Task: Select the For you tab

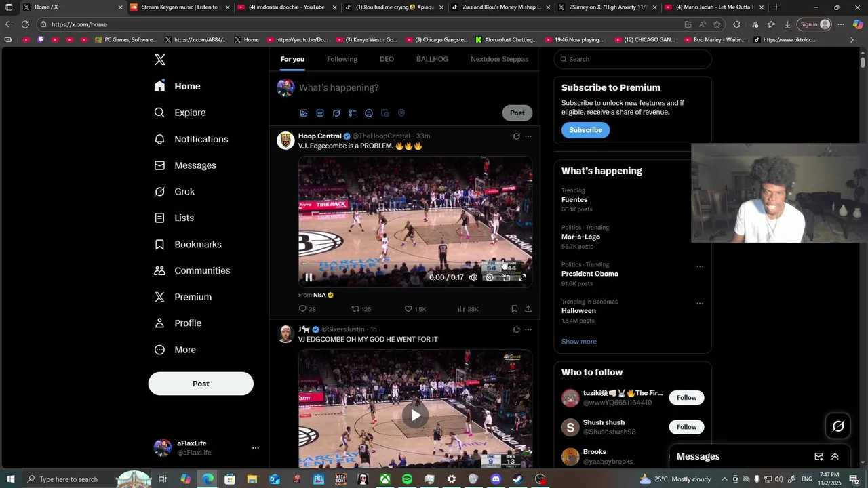Action: click(292, 59)
